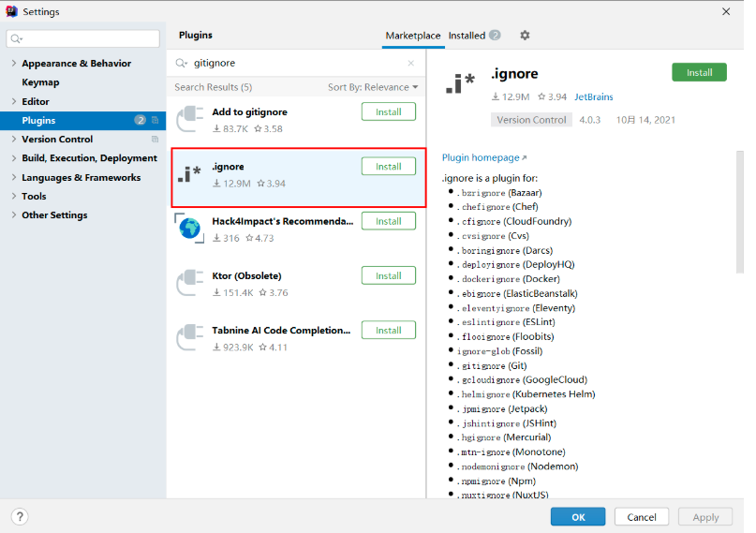
Task: Clear the gitignore search with the X icon
Action: [x=410, y=63]
